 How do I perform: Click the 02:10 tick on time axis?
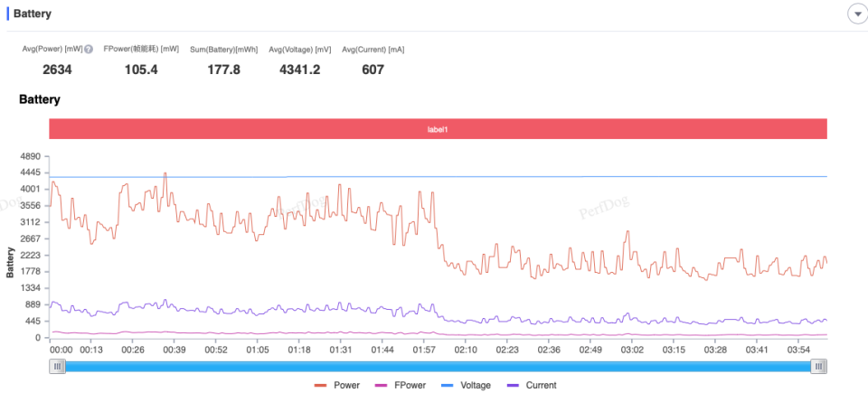tap(466, 350)
